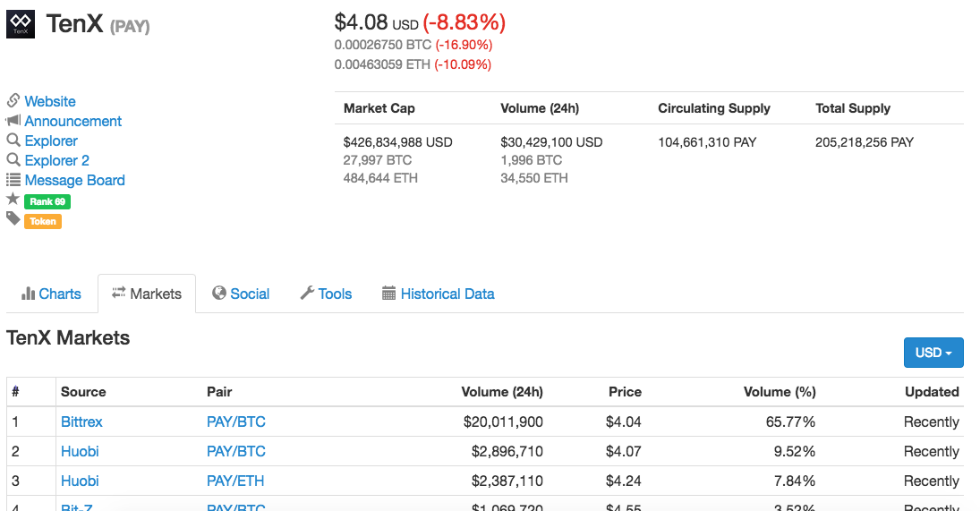Open PAY/BTC pair link for Bittrex
Screen dimensions: 980x511
236,422
